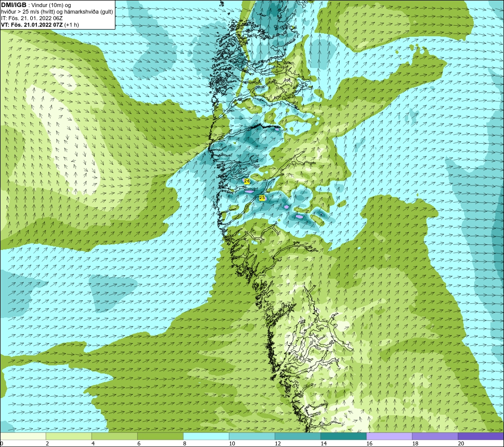Click the legend scale value 10
This screenshot has height=447, width=504.
point(232,443)
